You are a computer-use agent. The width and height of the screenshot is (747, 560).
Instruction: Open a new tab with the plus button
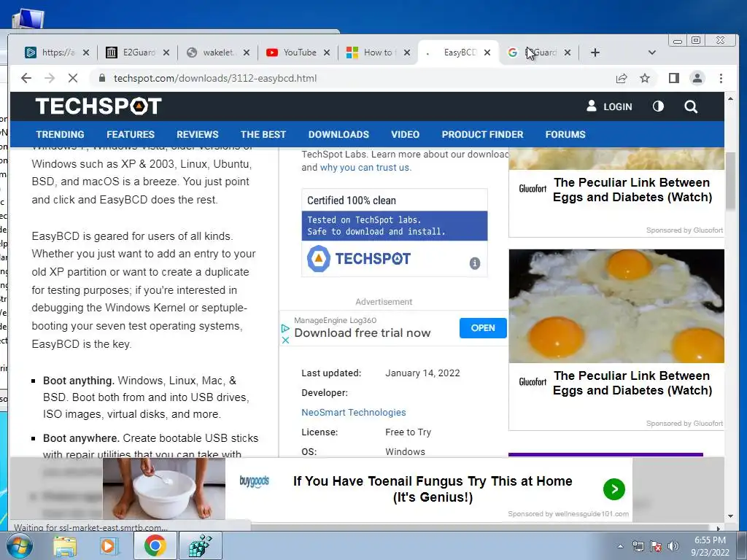[x=595, y=52]
